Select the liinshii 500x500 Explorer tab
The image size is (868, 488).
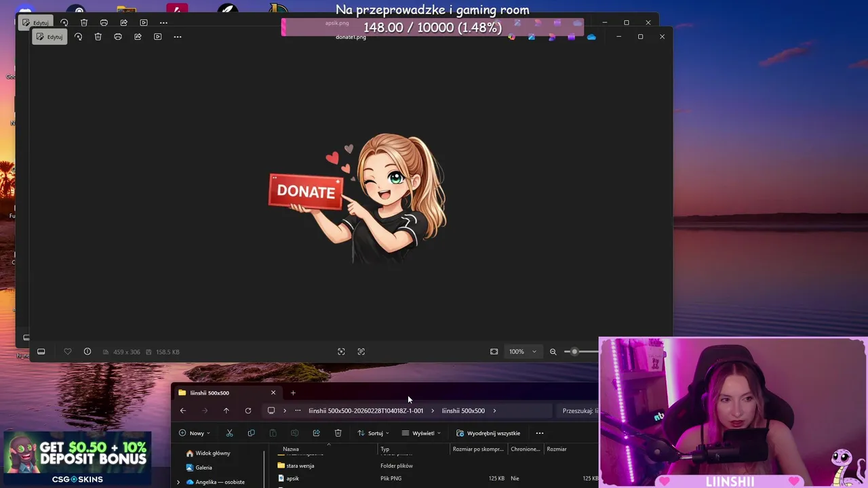pyautogui.click(x=224, y=392)
